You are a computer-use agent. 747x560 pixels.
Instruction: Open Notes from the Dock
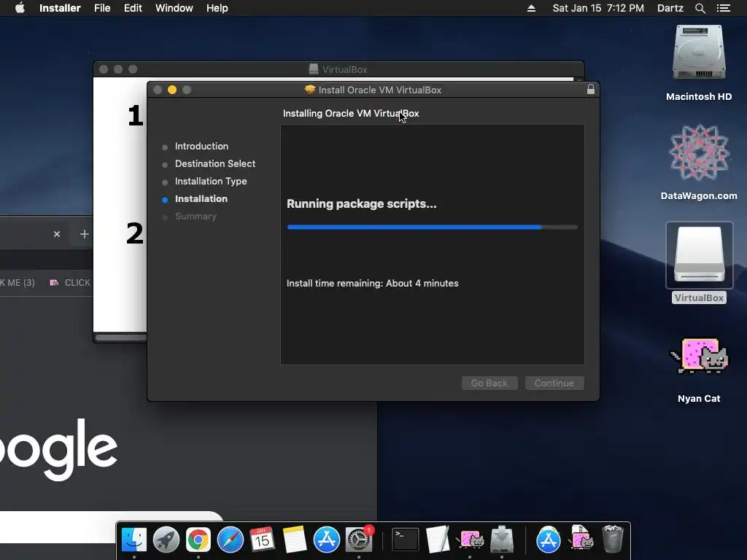(295, 540)
